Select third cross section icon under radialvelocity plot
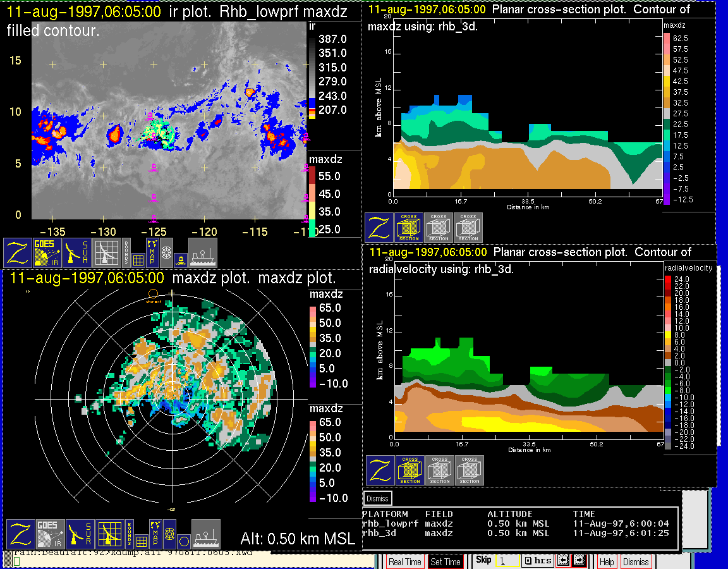The image size is (728, 569). coord(470,470)
